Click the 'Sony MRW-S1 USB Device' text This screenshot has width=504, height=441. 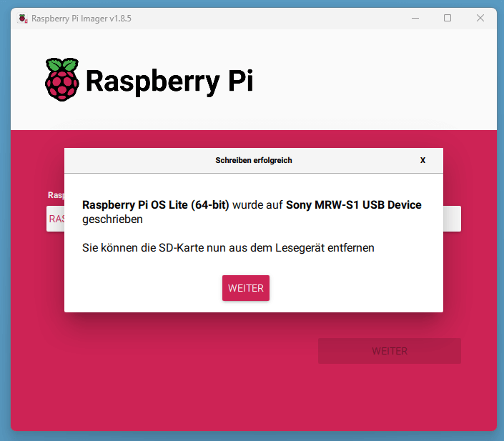pyautogui.click(x=354, y=204)
